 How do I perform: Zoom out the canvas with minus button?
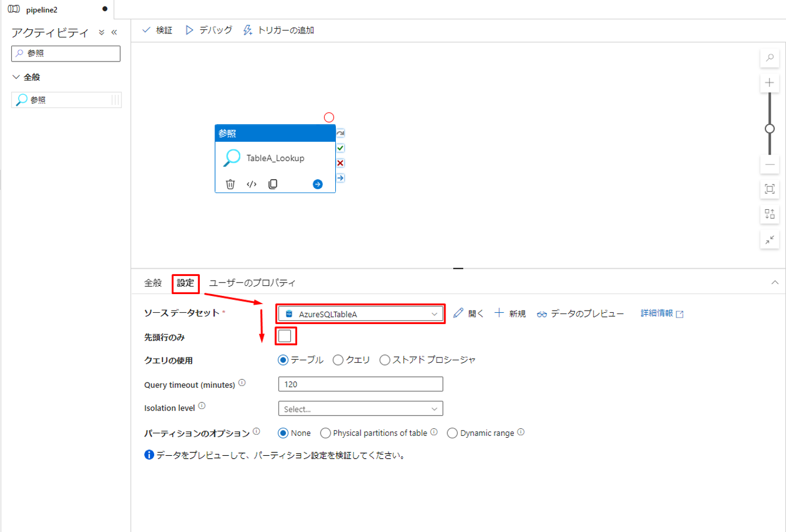[770, 165]
